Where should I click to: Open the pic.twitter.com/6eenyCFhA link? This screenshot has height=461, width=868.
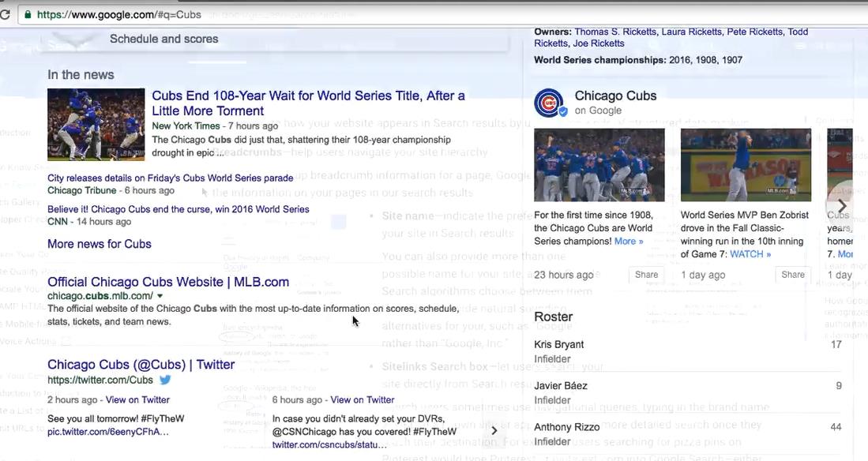pos(108,432)
